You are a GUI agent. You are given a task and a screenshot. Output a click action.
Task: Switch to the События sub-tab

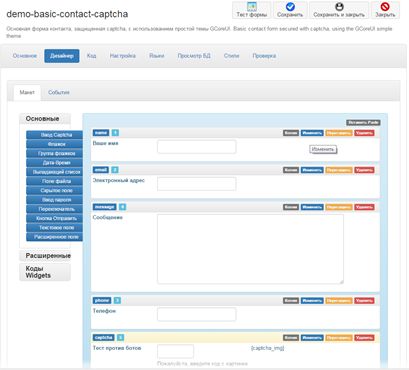click(x=59, y=92)
